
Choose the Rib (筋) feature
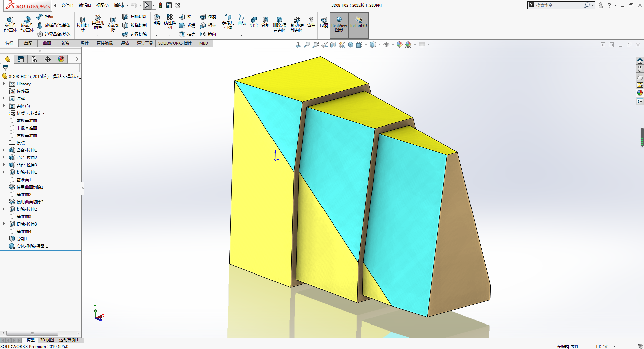pos(185,16)
